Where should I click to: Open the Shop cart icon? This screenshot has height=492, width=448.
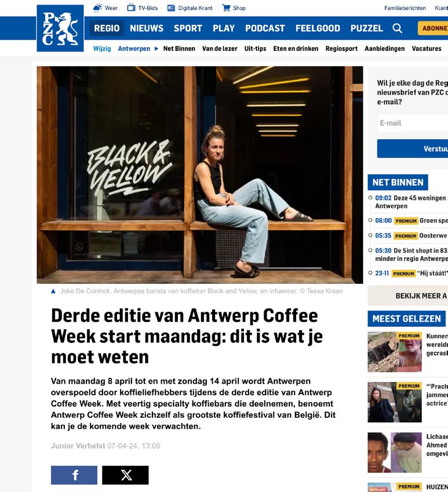click(x=226, y=8)
